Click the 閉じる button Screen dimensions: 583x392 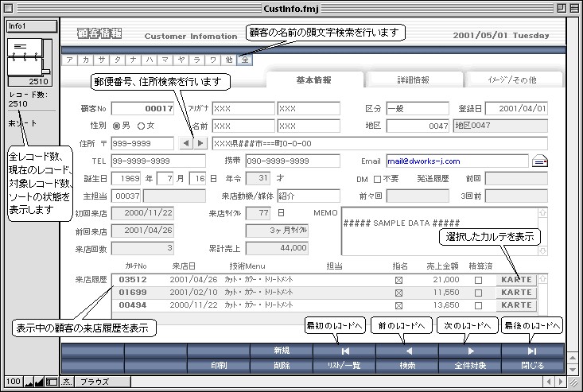(x=532, y=366)
